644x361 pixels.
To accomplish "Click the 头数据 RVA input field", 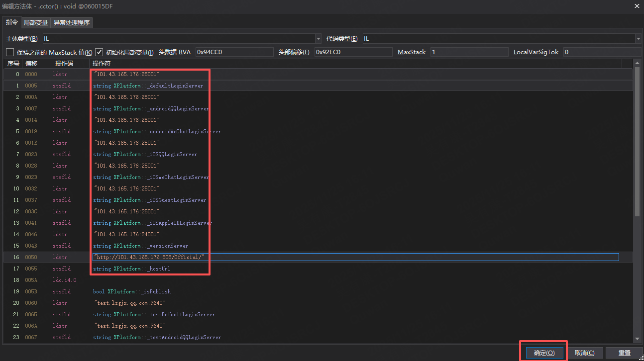I will (234, 52).
